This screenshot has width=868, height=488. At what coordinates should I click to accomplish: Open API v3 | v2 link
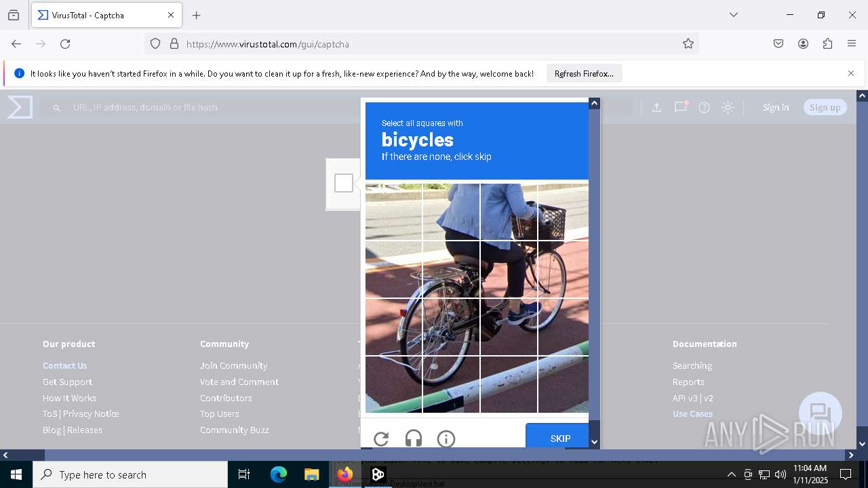(x=693, y=398)
